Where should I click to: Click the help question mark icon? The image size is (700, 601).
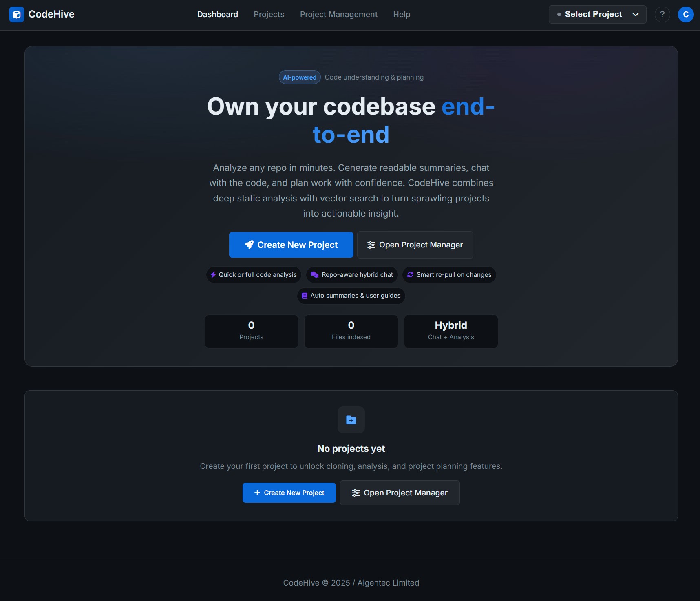[x=662, y=14]
